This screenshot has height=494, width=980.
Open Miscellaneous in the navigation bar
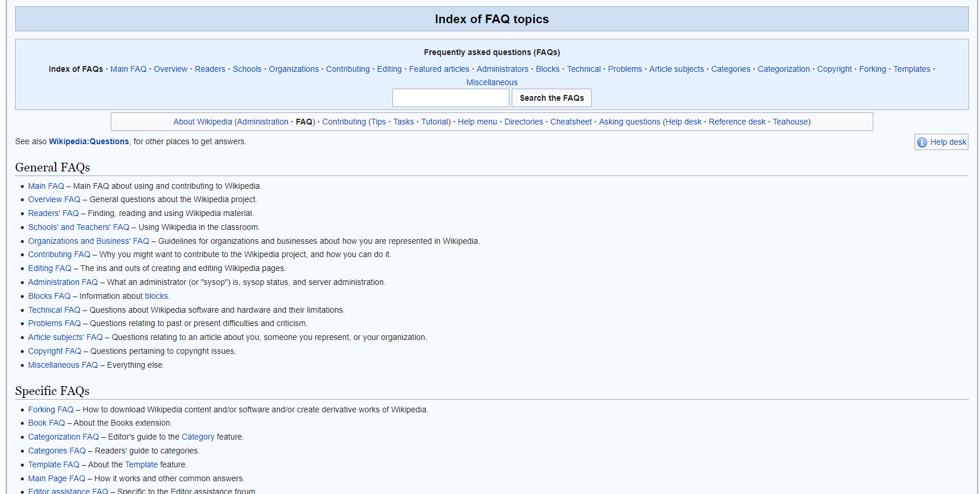coord(492,82)
